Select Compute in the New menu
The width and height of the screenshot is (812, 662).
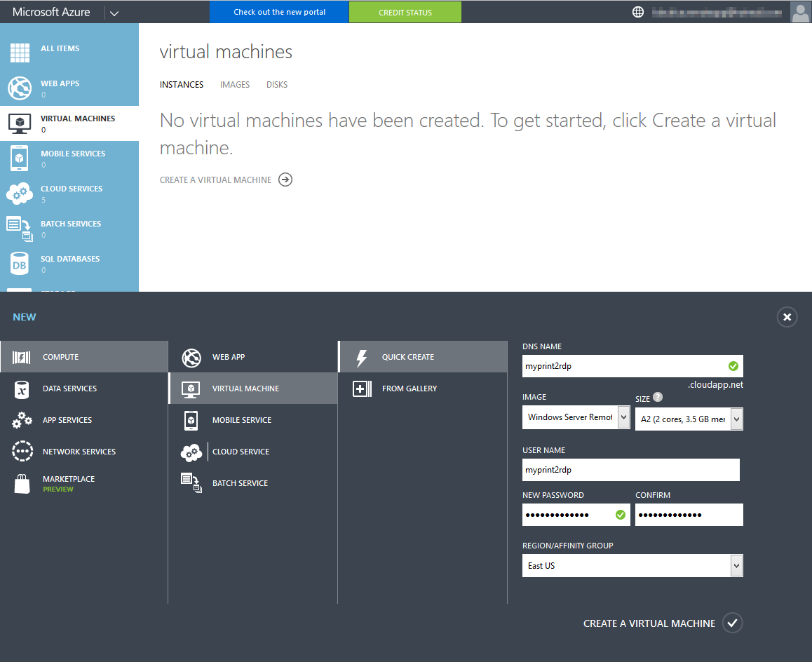[84, 357]
